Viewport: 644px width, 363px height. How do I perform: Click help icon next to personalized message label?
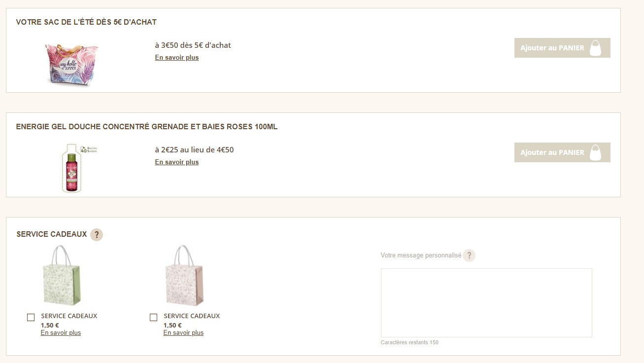pyautogui.click(x=469, y=255)
